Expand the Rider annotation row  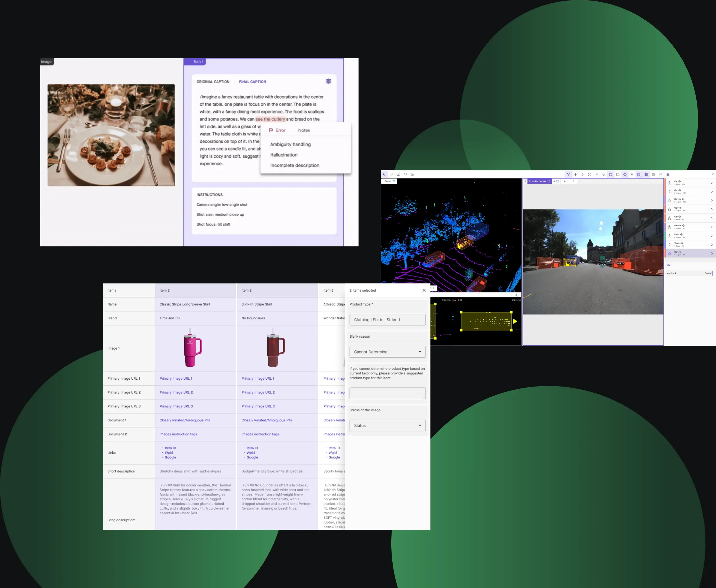pyautogui.click(x=712, y=236)
